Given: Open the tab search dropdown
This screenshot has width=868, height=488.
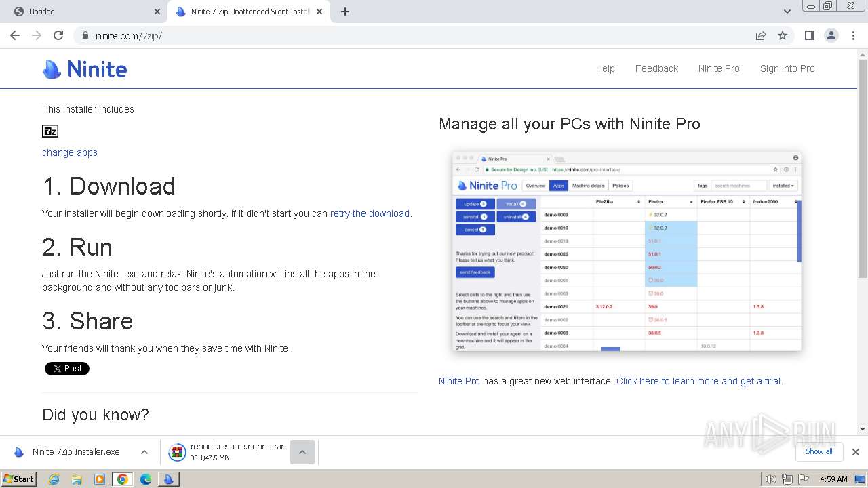Looking at the screenshot, I should click(x=787, y=12).
